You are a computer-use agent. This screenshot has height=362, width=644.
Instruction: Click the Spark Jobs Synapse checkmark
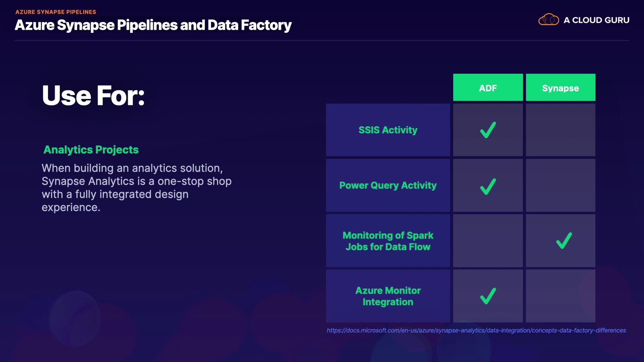click(x=564, y=241)
